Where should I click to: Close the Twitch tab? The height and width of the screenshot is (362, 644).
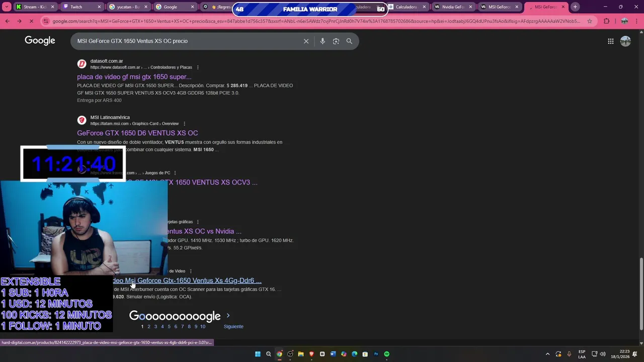coord(99,7)
